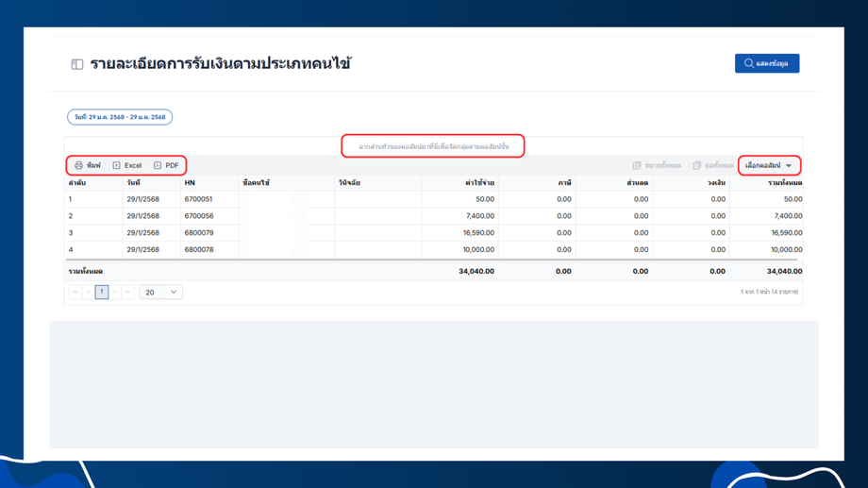The image size is (868, 488).
Task: Click the sidebar panel icon beside the page title
Action: click(x=77, y=64)
